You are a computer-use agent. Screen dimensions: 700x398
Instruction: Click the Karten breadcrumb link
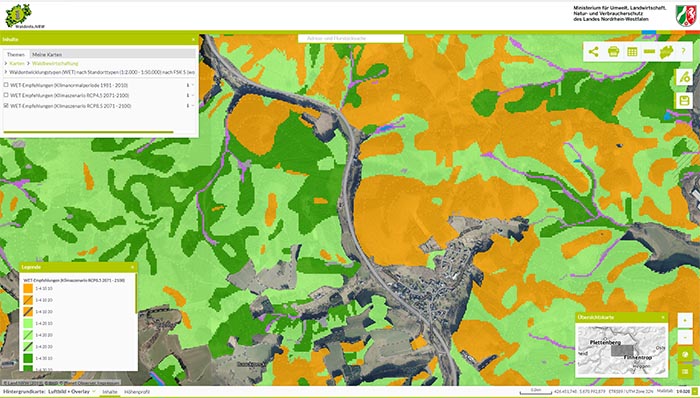coord(17,64)
